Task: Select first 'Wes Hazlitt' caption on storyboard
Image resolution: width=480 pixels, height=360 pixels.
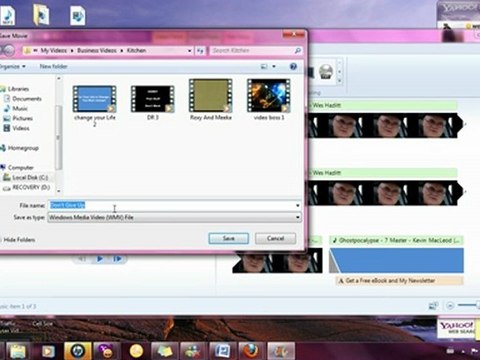Action: click(x=382, y=105)
